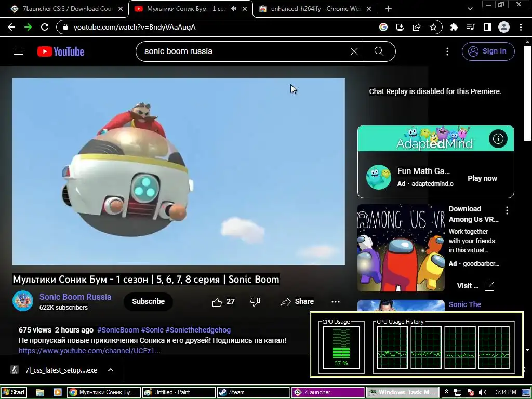Click the page scrollbar down arrow
532x399 pixels.
pos(527,350)
